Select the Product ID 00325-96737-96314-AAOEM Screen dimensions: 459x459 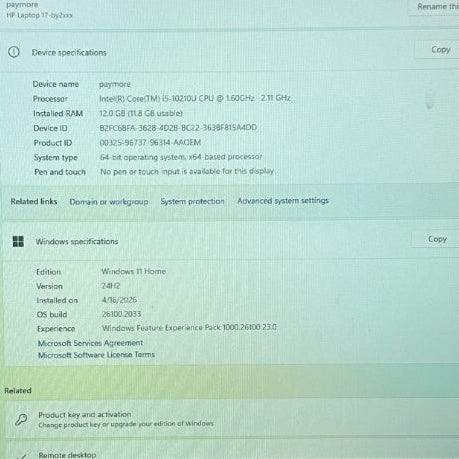point(150,142)
